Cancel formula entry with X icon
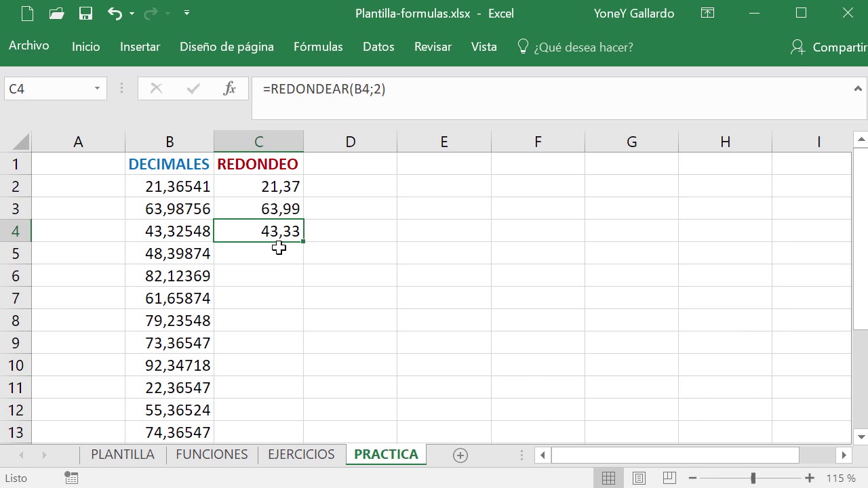 156,89
